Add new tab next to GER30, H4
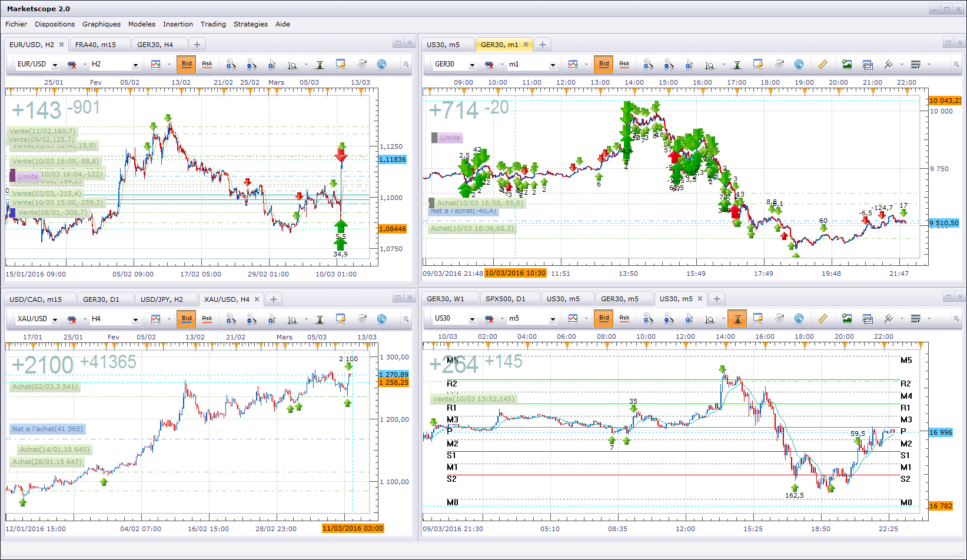This screenshot has width=967, height=560. click(x=197, y=45)
